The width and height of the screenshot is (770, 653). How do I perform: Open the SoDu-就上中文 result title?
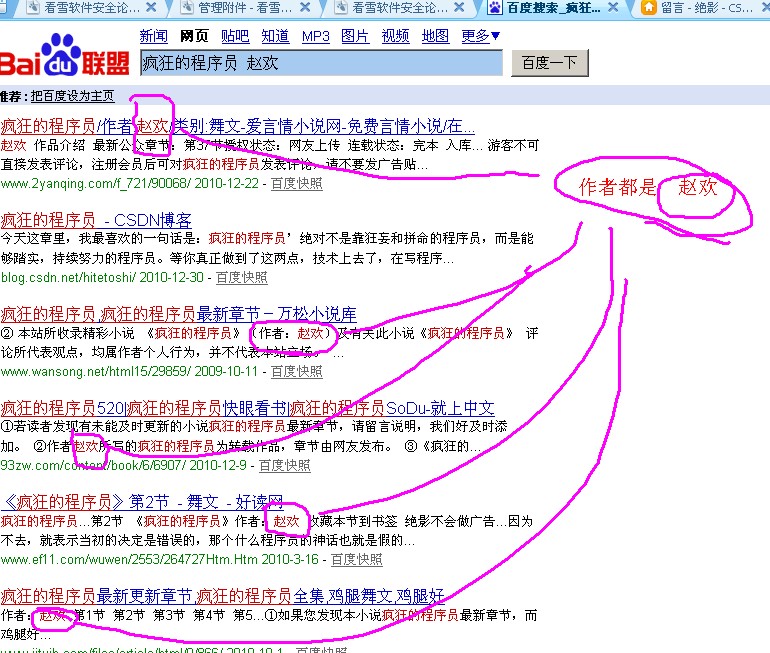point(248,408)
